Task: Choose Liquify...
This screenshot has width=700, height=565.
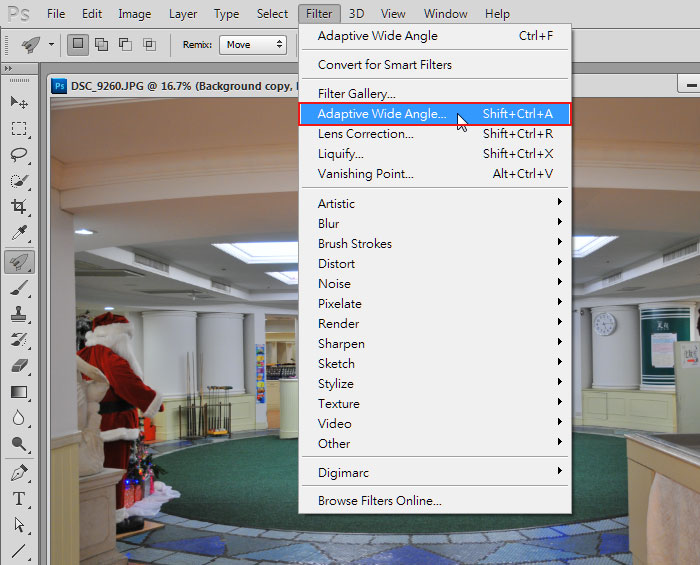Action: 434,154
